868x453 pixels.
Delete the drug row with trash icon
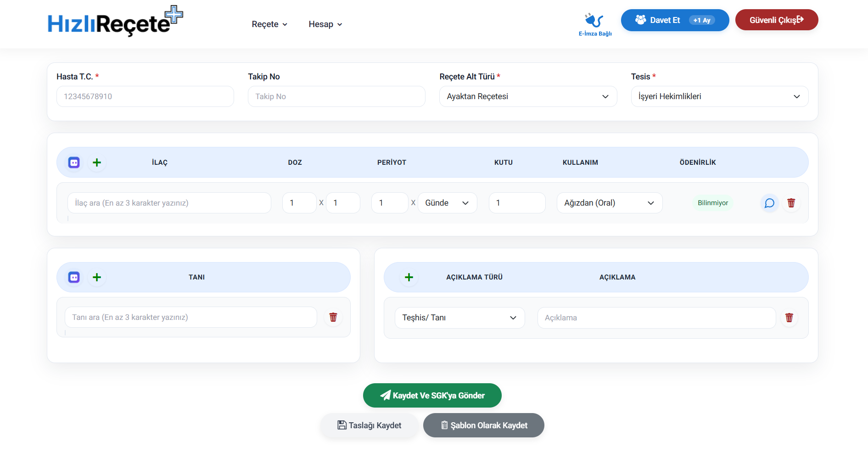click(x=791, y=203)
